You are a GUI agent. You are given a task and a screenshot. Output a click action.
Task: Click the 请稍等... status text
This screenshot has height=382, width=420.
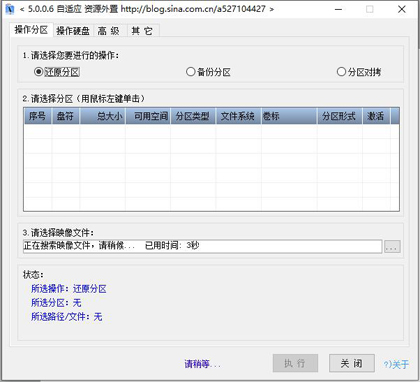(x=202, y=364)
